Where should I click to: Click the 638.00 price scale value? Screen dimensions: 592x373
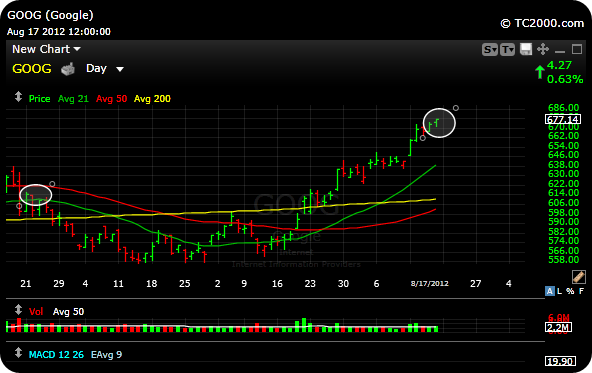pos(563,165)
